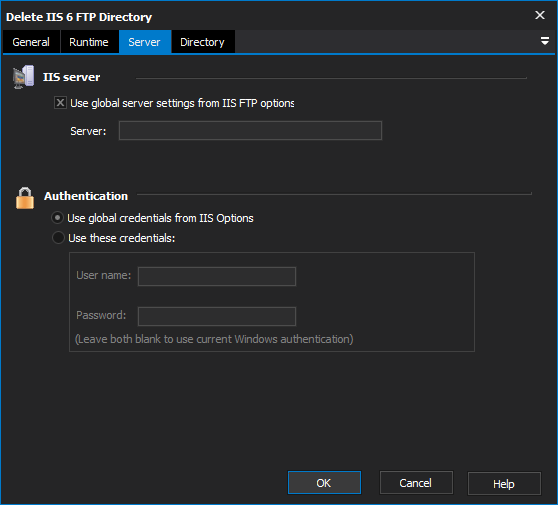Click the Password input field
Image resolution: width=558 pixels, height=505 pixels.
217,316
